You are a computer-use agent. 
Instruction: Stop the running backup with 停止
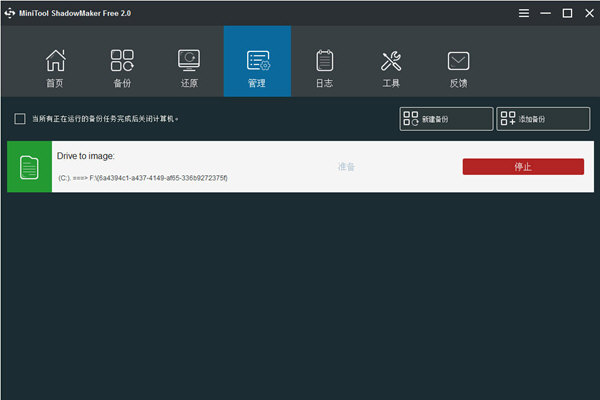tap(523, 167)
